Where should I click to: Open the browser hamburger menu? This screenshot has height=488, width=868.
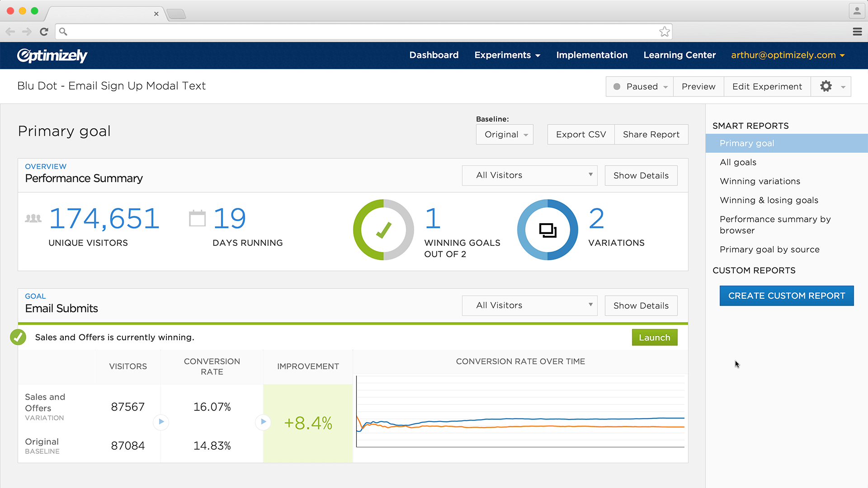click(857, 32)
